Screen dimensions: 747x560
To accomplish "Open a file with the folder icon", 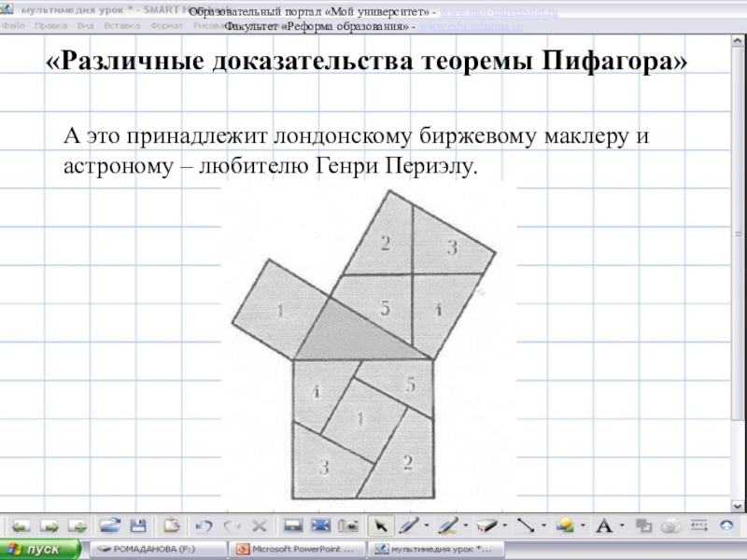I will coord(110,525).
